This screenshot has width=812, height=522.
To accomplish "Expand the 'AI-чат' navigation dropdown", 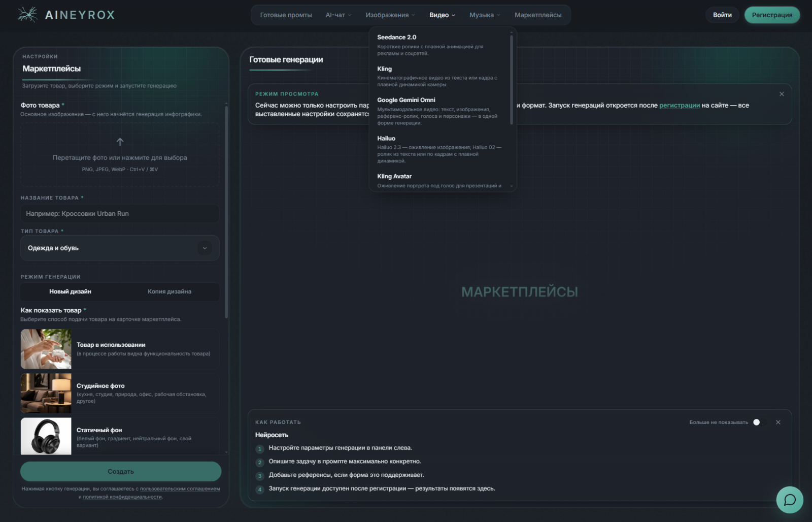I will [x=339, y=15].
